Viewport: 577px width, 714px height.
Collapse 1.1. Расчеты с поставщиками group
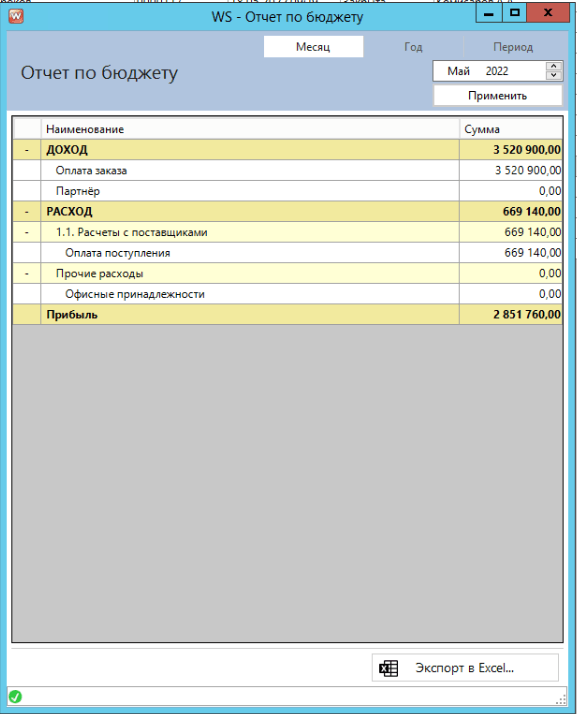27,232
